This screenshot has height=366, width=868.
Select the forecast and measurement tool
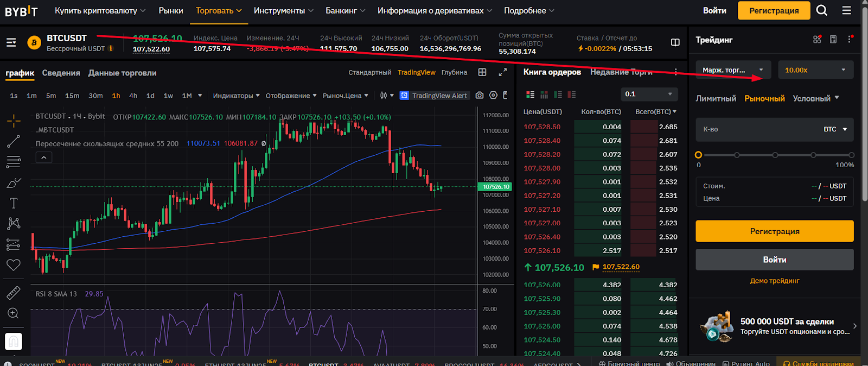coord(14,244)
